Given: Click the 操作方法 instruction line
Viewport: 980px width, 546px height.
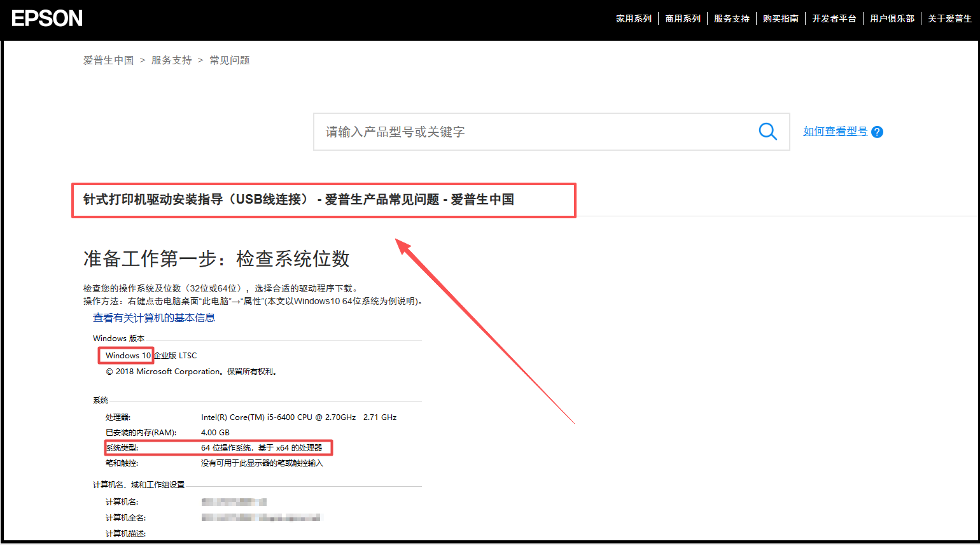Looking at the screenshot, I should 253,301.
